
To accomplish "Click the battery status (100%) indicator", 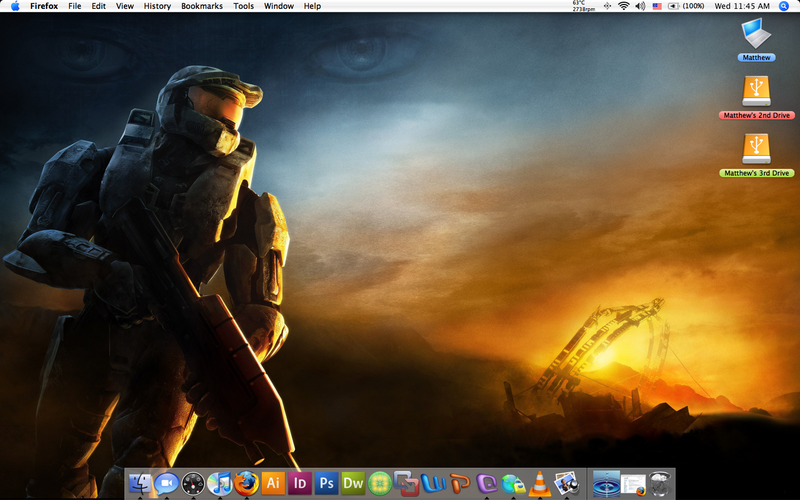I will pyautogui.click(x=686, y=6).
